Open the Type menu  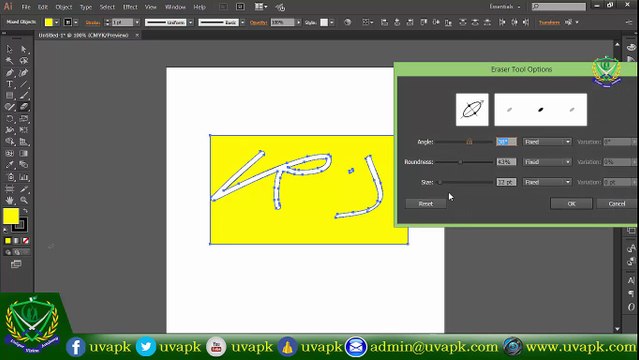(86, 7)
